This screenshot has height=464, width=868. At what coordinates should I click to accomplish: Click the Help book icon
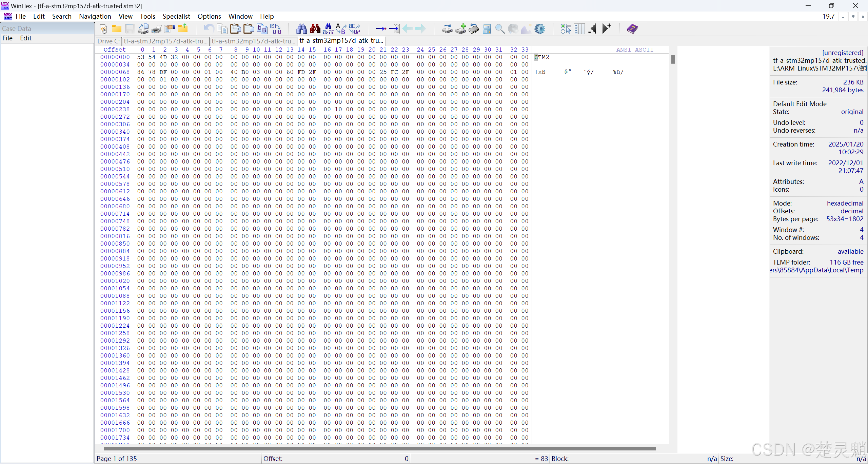pyautogui.click(x=632, y=29)
